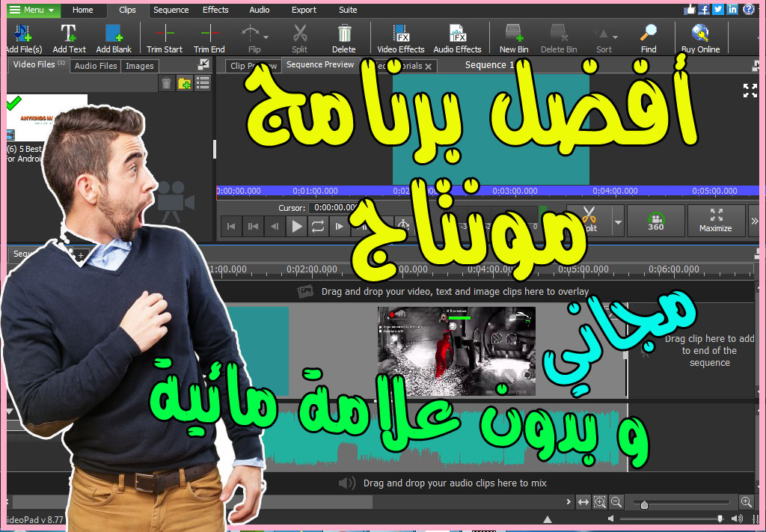Jump to the previous clip edge
This screenshot has width=766, height=532.
[253, 226]
